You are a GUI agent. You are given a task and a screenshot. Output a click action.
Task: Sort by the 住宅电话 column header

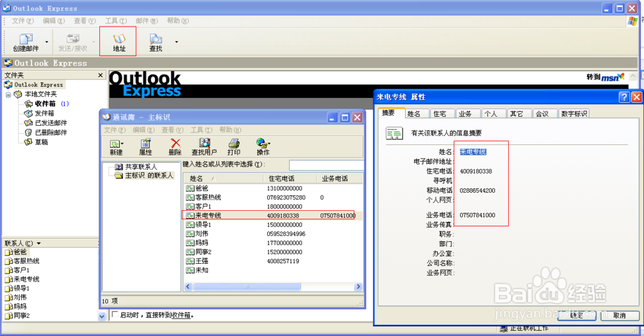point(290,179)
